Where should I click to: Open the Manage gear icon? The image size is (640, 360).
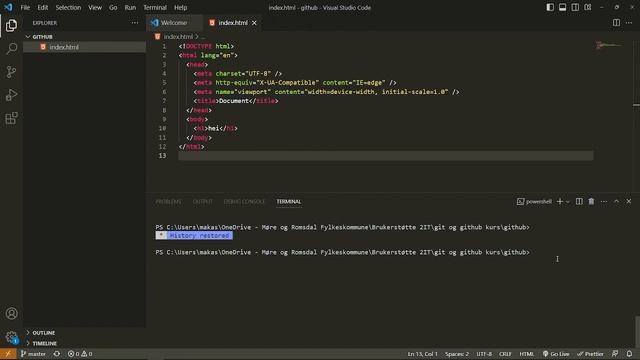tap(11, 337)
